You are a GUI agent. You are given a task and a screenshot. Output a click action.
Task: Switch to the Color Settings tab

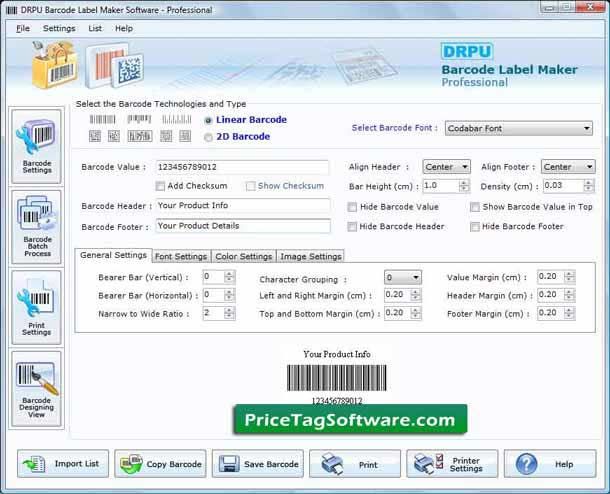point(244,256)
